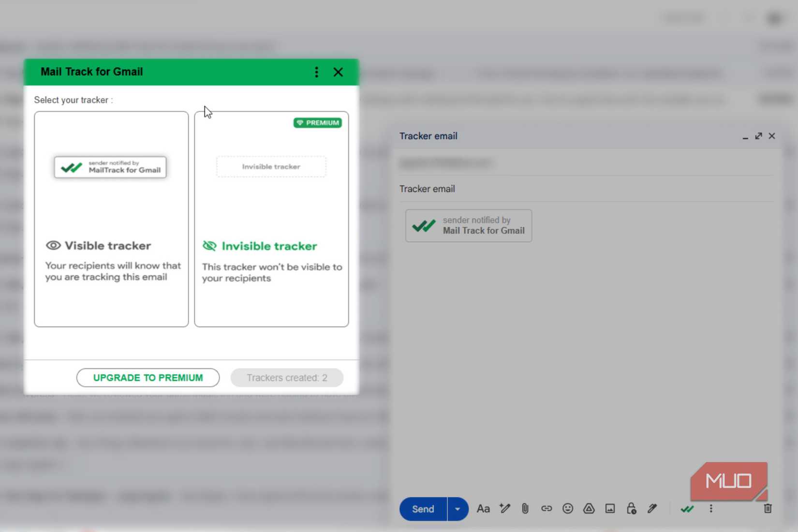Screen dimensions: 798x532
Task: Insert files using Google Drive icon
Action: point(589,508)
